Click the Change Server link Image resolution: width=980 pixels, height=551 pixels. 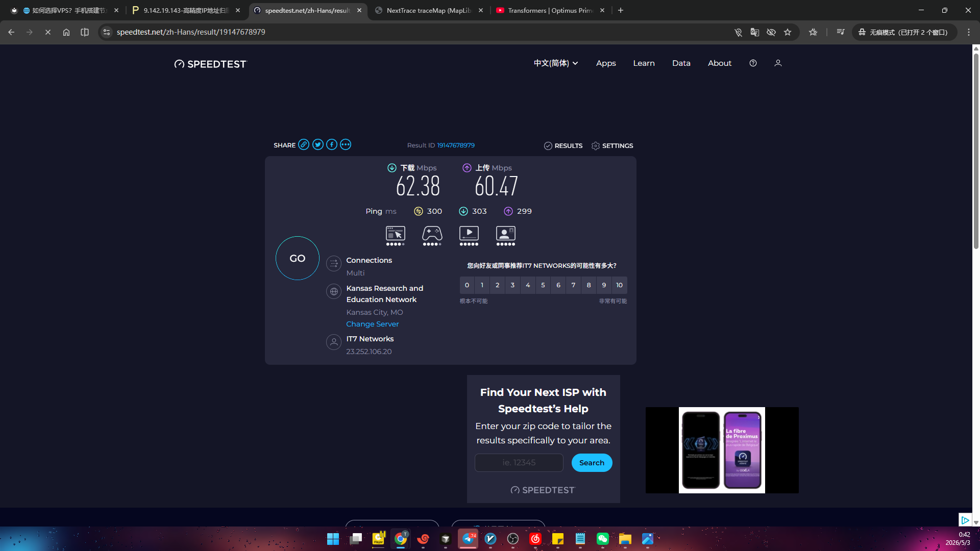[373, 324]
